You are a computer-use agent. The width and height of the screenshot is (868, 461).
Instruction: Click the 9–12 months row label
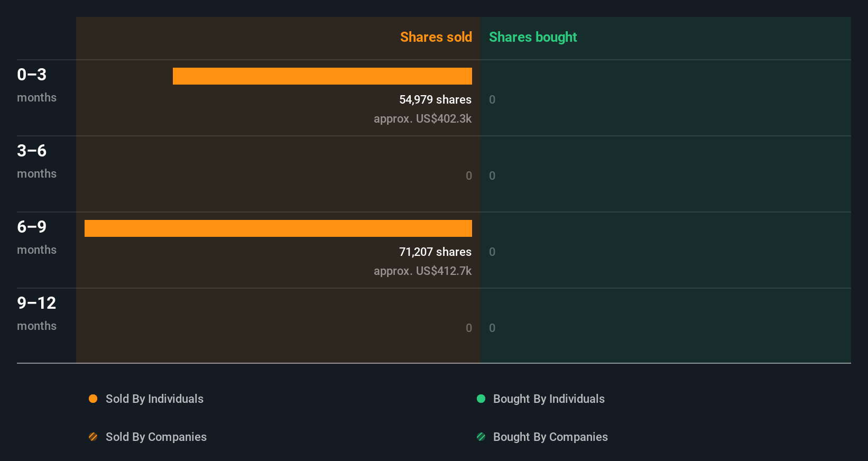(x=36, y=313)
